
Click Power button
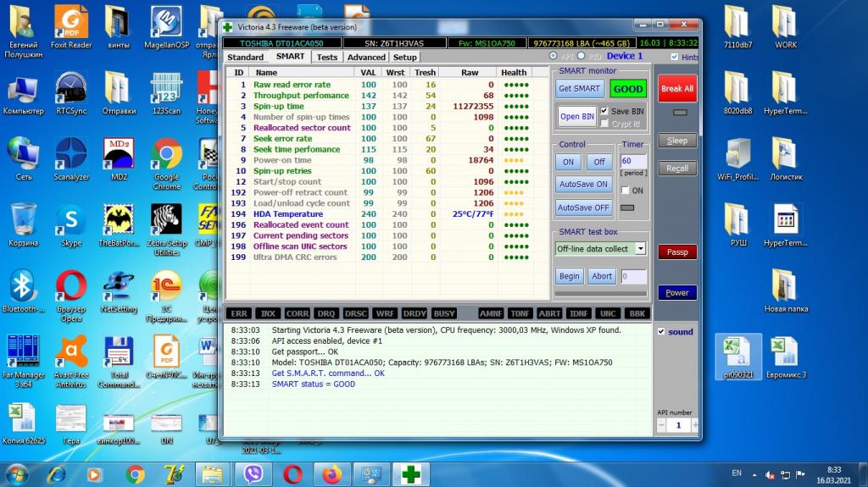click(677, 293)
